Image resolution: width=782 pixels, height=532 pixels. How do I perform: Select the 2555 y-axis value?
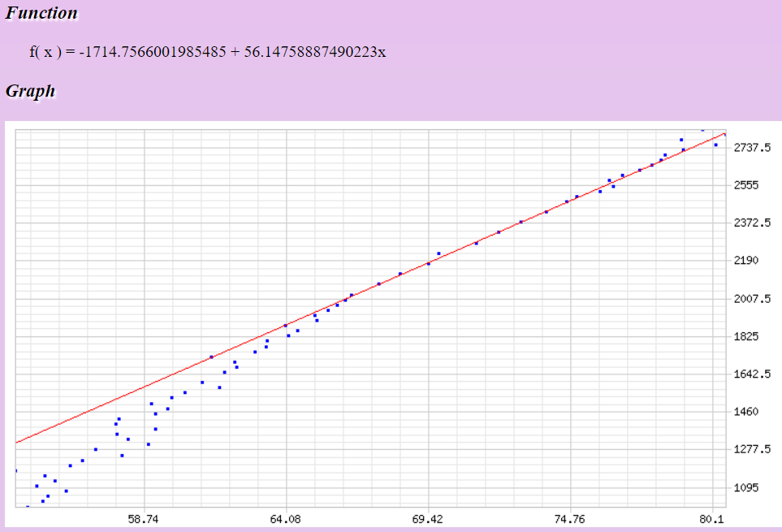pyautogui.click(x=745, y=185)
